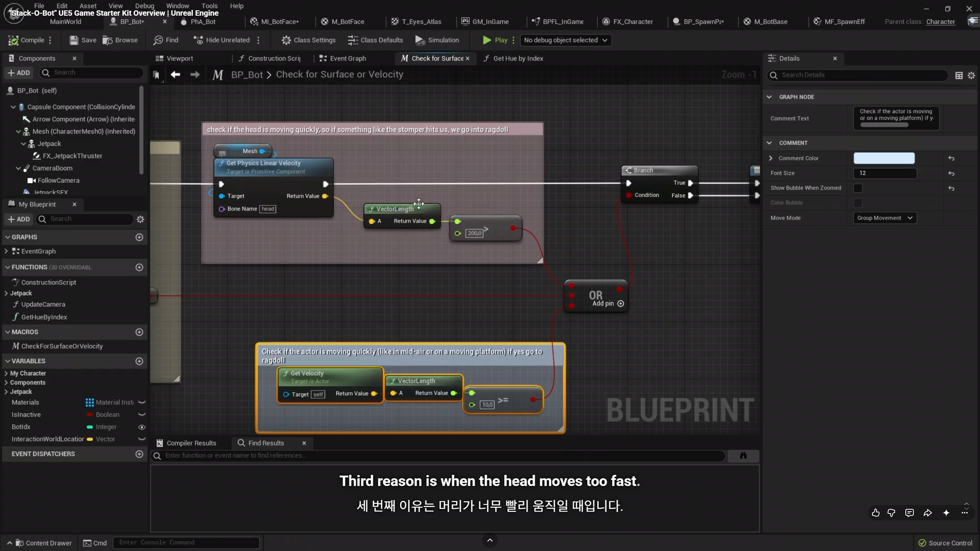Click BP_Bot breadcrumb in graph header
Viewport: 980px width, 551px height.
coord(247,75)
